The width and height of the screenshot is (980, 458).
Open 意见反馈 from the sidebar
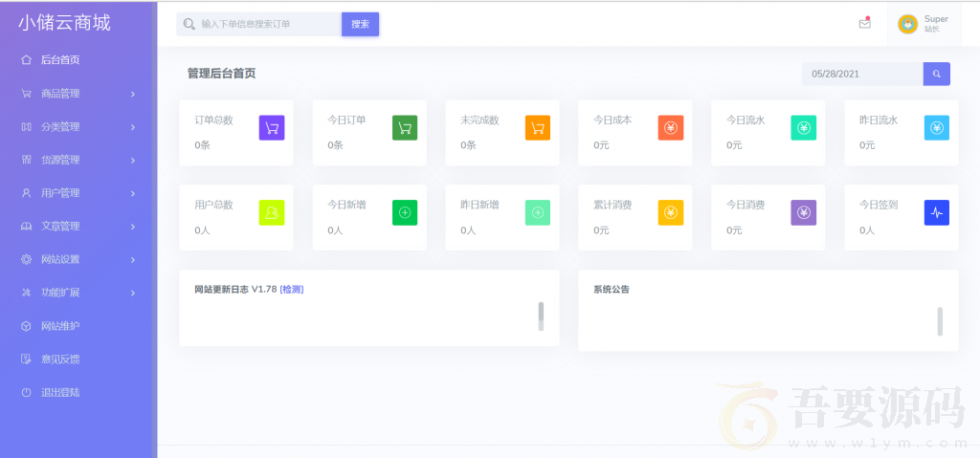coord(59,360)
